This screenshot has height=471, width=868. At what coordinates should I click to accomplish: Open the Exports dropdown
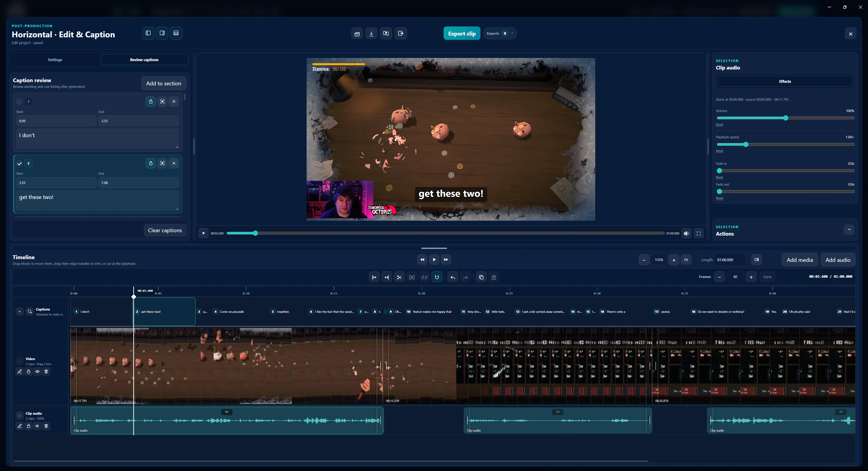coord(500,33)
